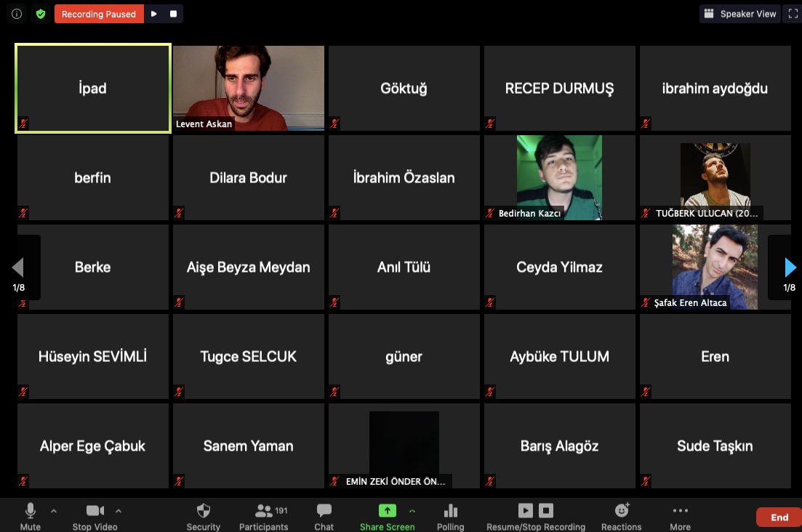This screenshot has height=532, width=802.
Task: Select the Göktuğ participant tile
Action: point(404,89)
